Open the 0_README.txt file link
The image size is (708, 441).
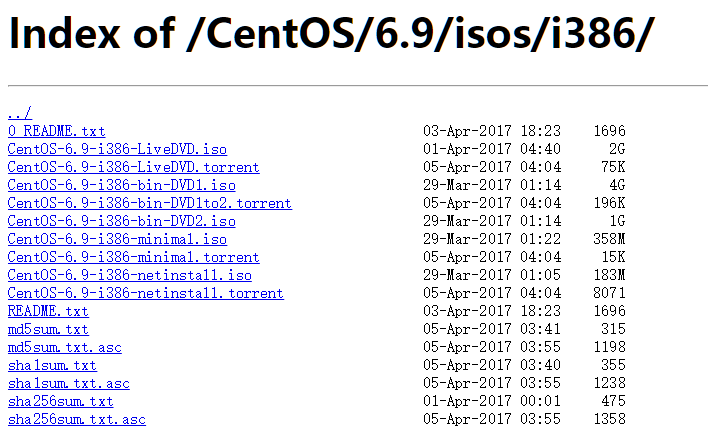[56, 131]
